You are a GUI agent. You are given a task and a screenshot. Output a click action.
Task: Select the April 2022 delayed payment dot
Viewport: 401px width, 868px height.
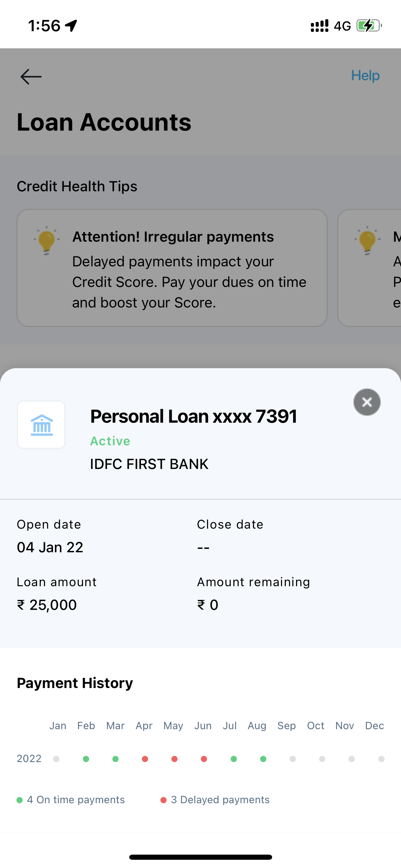pyautogui.click(x=145, y=759)
